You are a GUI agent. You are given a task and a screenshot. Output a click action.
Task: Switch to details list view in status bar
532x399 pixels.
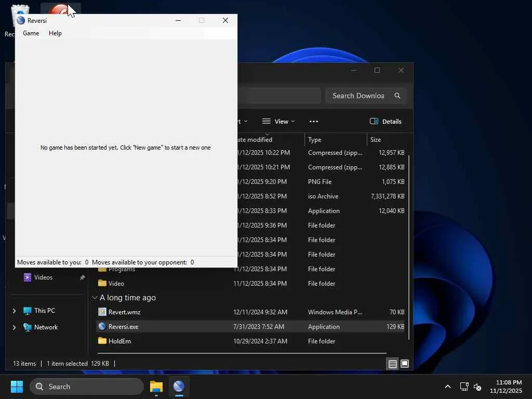(x=393, y=364)
